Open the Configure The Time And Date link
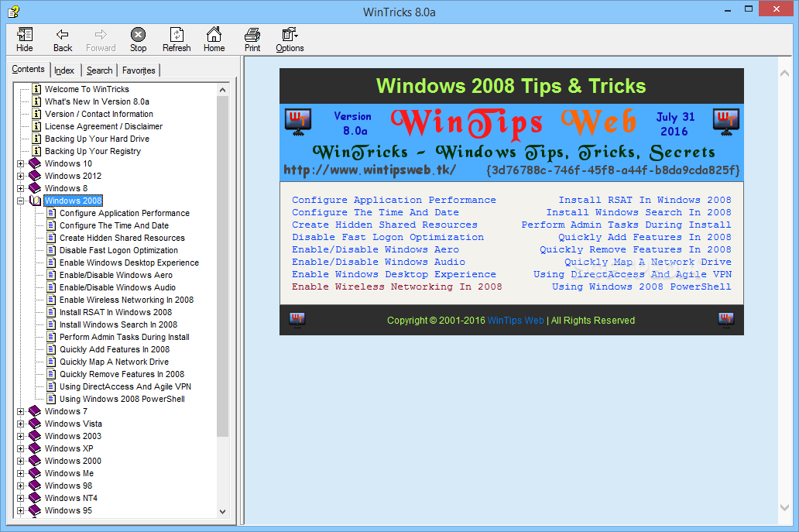This screenshot has height=532, width=799. point(375,212)
